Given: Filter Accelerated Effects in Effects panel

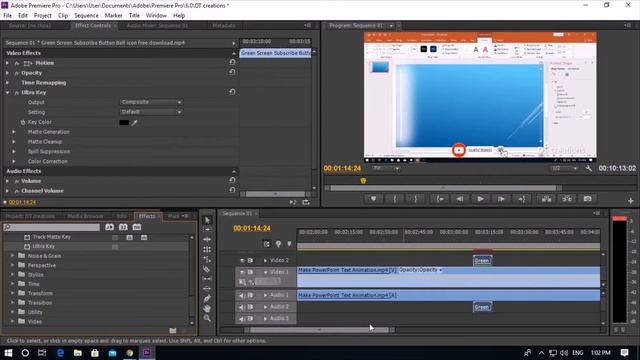Looking at the screenshot, I should 109,227.
